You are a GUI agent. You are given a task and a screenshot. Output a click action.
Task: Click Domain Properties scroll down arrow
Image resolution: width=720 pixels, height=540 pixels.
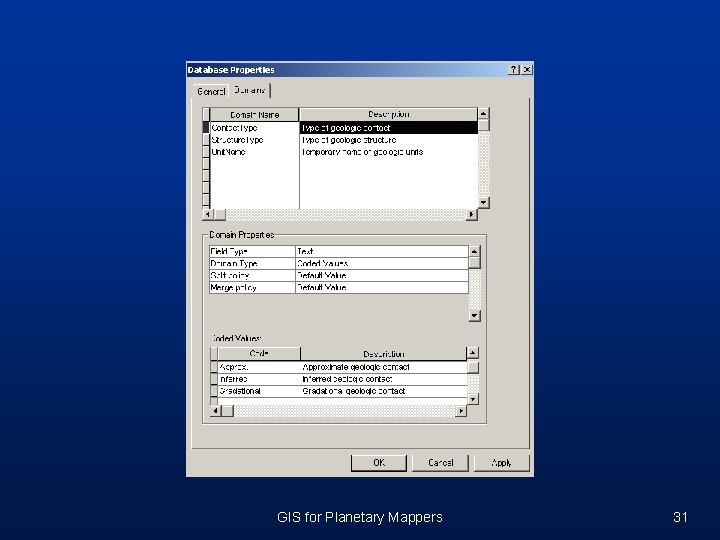474,315
